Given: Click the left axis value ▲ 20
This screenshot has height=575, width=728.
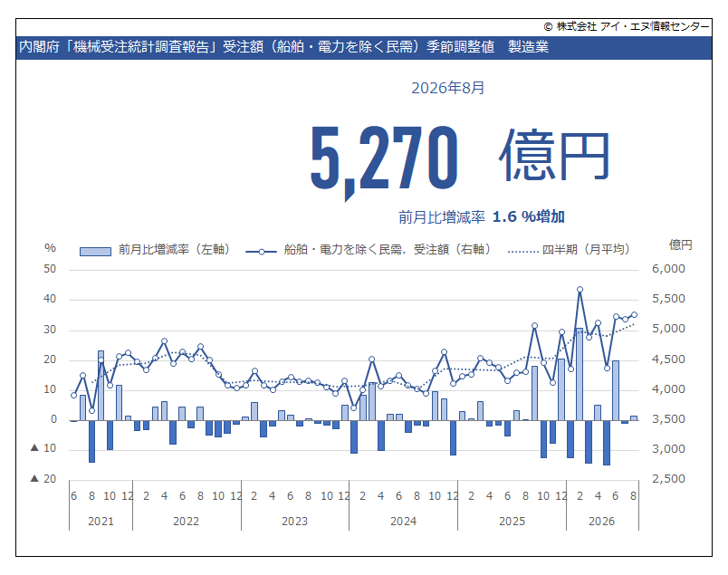Looking at the screenshot, I should [43, 478].
